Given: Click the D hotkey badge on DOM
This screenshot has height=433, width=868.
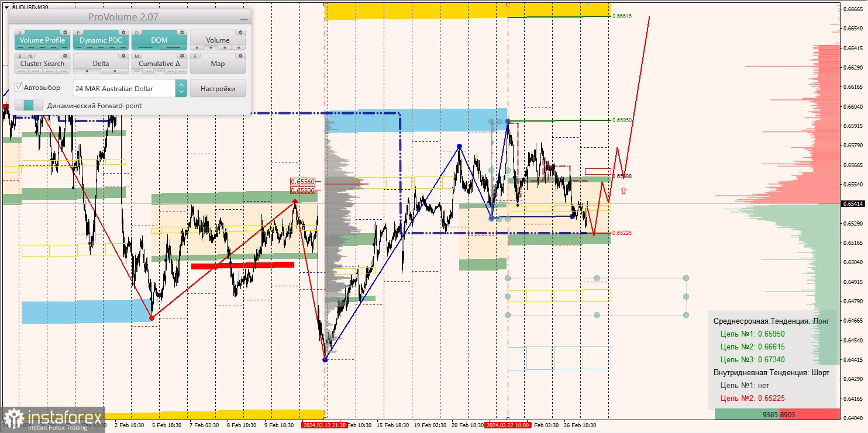Looking at the screenshot, I should [137, 33].
